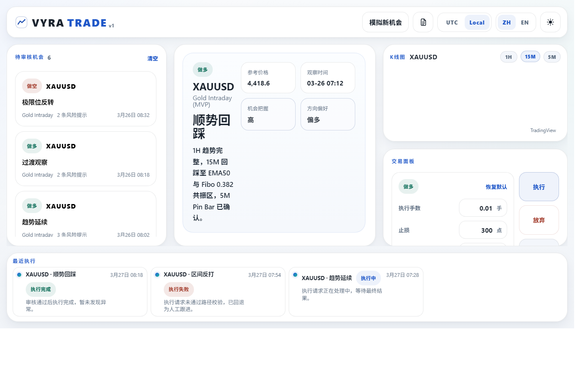Image resolution: width=588 pixels, height=368 pixels.
Task: Click the 执行中 badge on 趋势延续 execution
Action: point(368,278)
